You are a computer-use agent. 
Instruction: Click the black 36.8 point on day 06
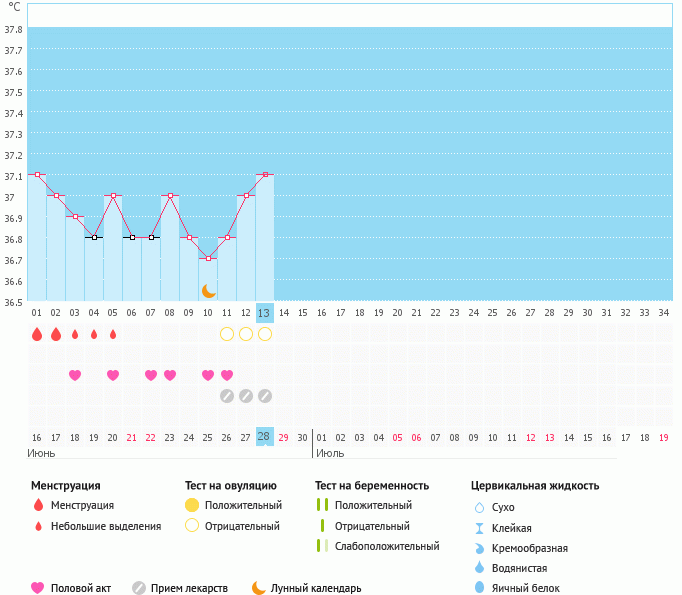click(133, 237)
